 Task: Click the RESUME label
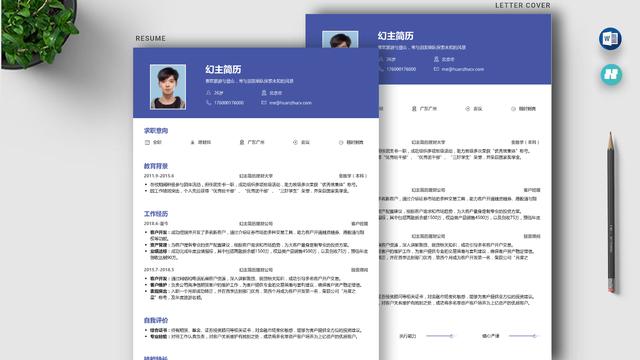[151, 38]
